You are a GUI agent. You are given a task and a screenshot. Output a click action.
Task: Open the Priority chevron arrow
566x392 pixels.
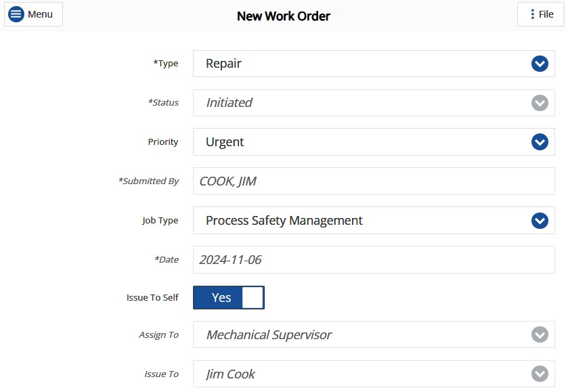click(x=540, y=142)
